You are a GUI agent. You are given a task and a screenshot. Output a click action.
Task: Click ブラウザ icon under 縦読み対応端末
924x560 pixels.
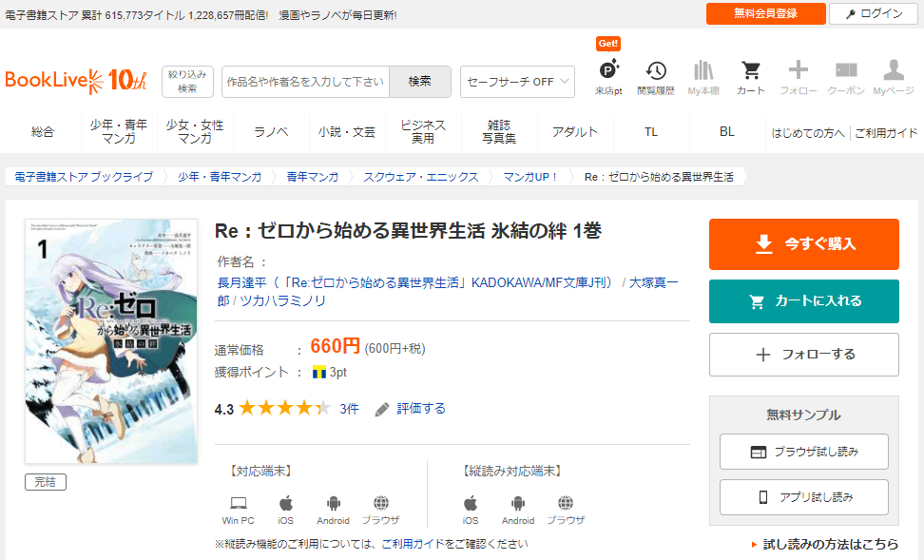click(566, 510)
